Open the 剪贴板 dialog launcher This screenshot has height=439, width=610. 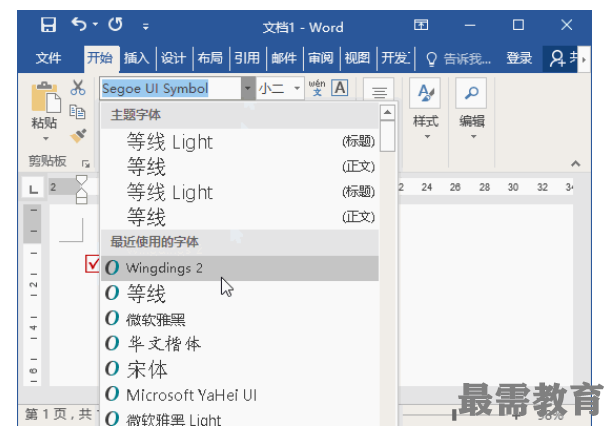point(86,164)
